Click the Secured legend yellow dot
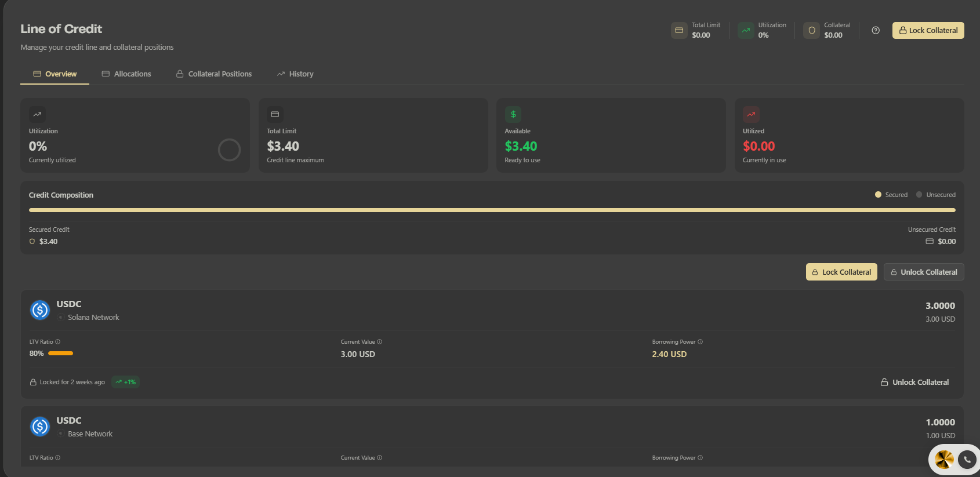Image resolution: width=980 pixels, height=477 pixels. pyautogui.click(x=878, y=195)
